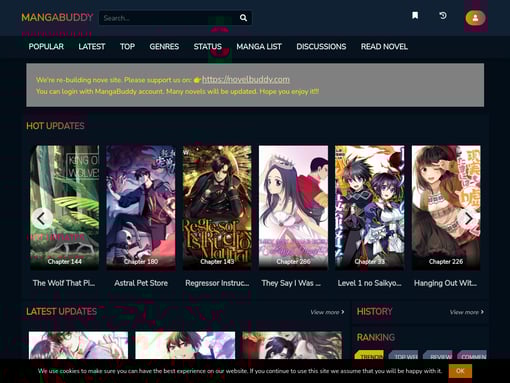The height and width of the screenshot is (383, 510).
Task: Open the Read Novel menu item
Action: [x=384, y=47]
